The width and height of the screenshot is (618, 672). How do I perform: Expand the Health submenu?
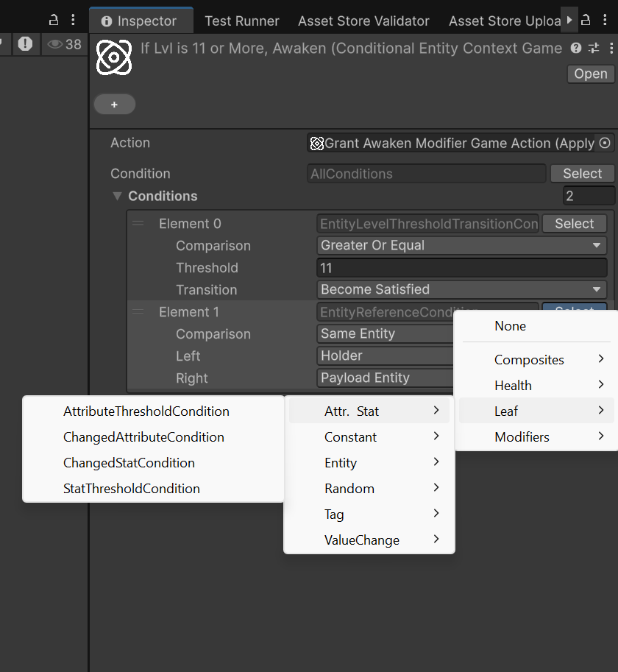[536, 385]
